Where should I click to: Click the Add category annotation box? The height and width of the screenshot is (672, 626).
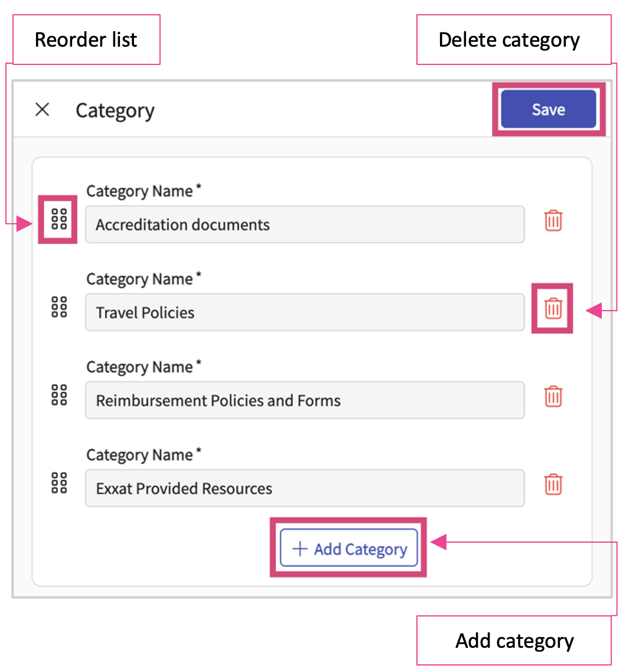(x=514, y=641)
